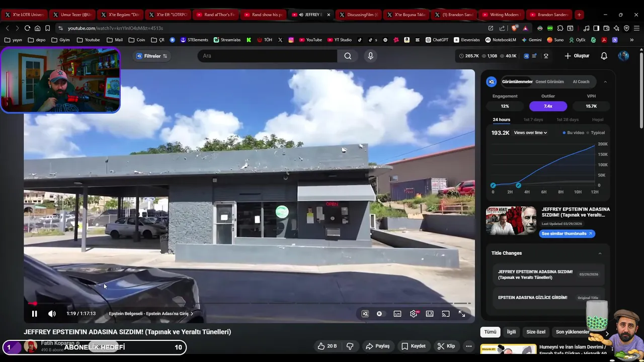
Task: Open the Filtreler filter dropdown
Action: point(151,56)
